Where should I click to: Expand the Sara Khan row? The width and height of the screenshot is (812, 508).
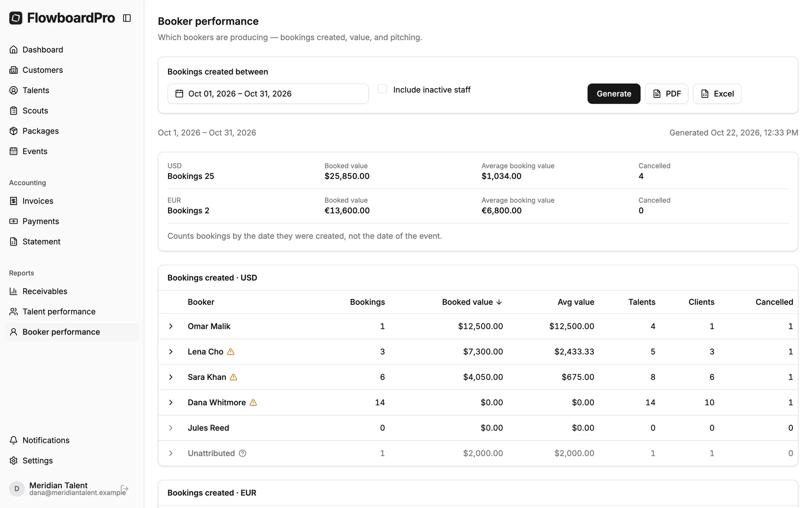pos(171,377)
